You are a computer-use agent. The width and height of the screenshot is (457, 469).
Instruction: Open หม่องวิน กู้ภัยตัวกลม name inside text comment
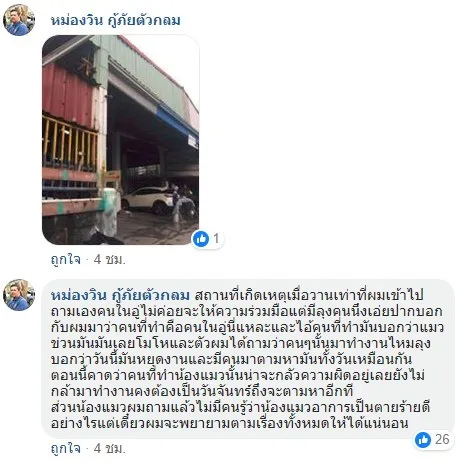pyautogui.click(x=120, y=295)
